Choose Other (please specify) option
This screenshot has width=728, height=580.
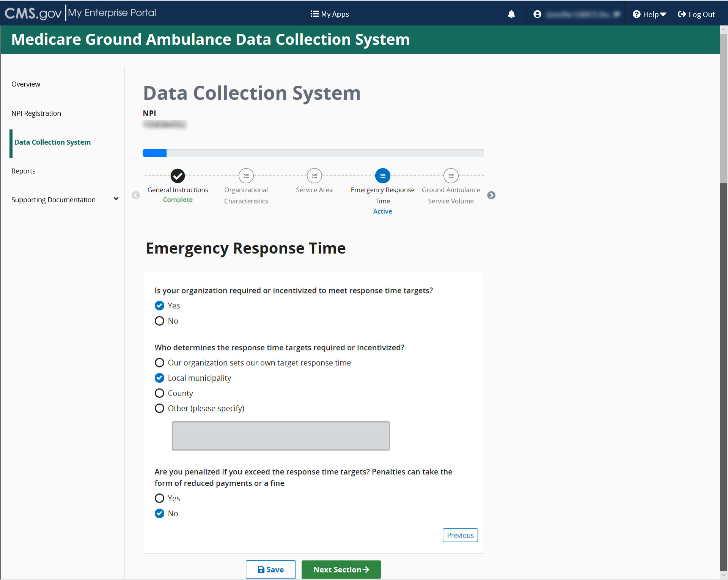pyautogui.click(x=159, y=408)
